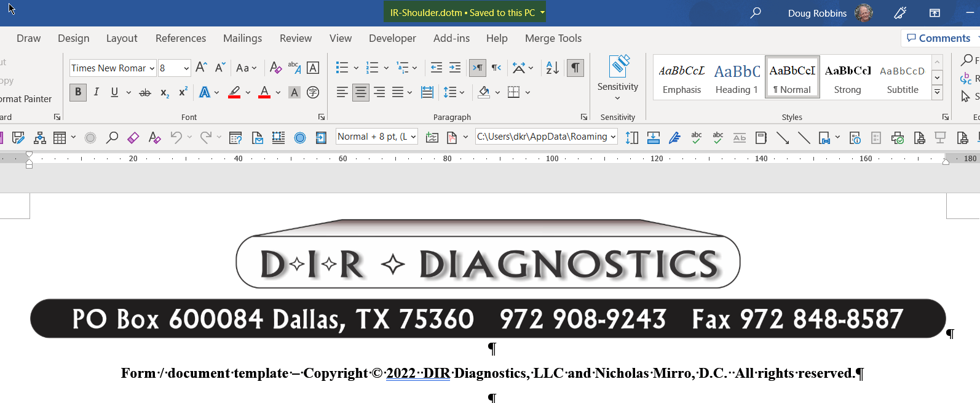Screen dimensions: 980x403
Task: Apply the Heading 1 style
Action: point(737,78)
